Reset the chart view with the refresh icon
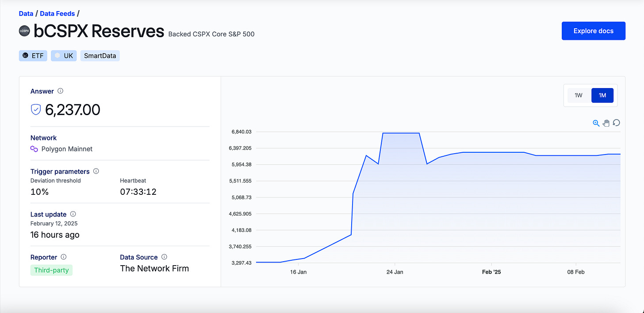 tap(616, 123)
